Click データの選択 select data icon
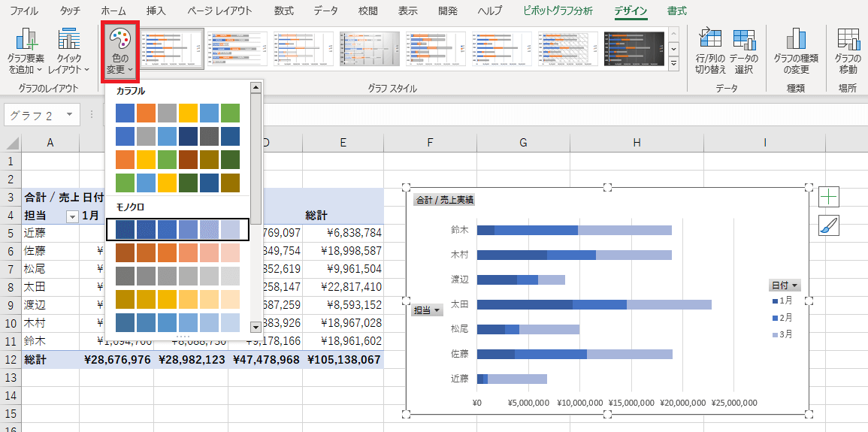 pyautogui.click(x=743, y=52)
